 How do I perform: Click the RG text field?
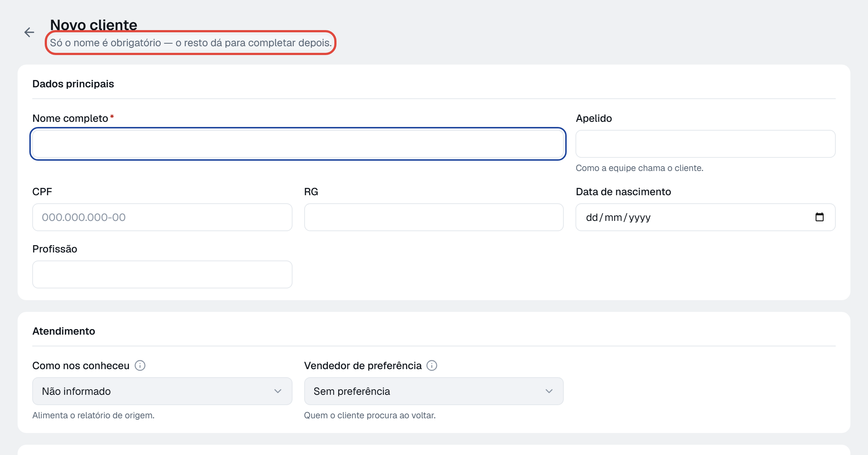434,217
